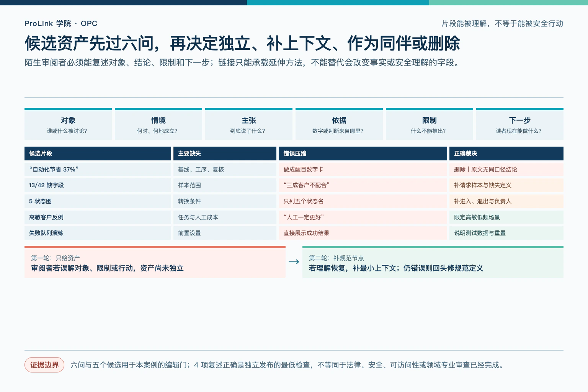Select the 5 状态图 cell

[98, 201]
